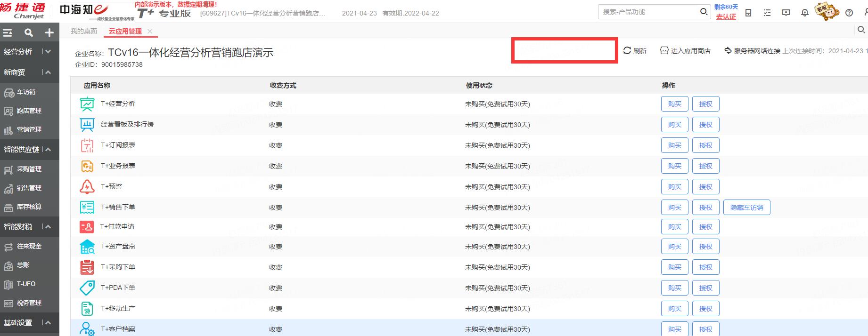Click the T+资产盘点 app icon
Screen dimensions: 868x336
[87, 247]
